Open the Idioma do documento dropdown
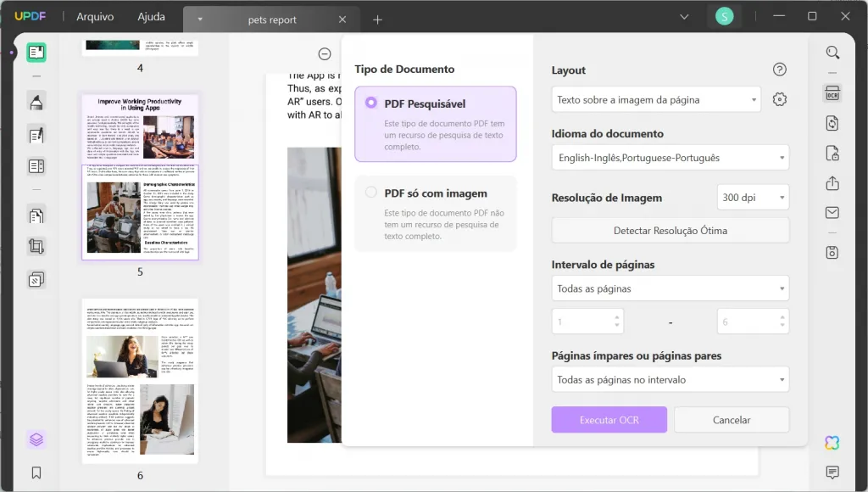The image size is (868, 492). pos(670,157)
